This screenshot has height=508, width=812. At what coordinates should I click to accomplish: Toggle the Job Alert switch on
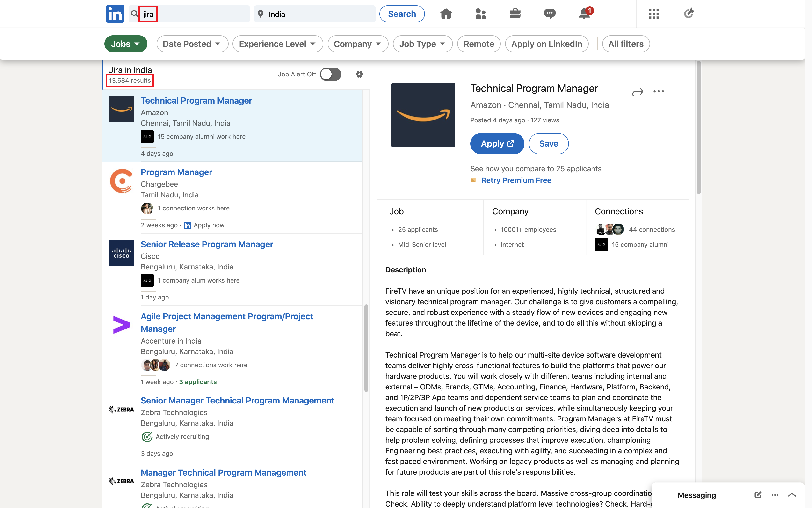[x=331, y=74]
